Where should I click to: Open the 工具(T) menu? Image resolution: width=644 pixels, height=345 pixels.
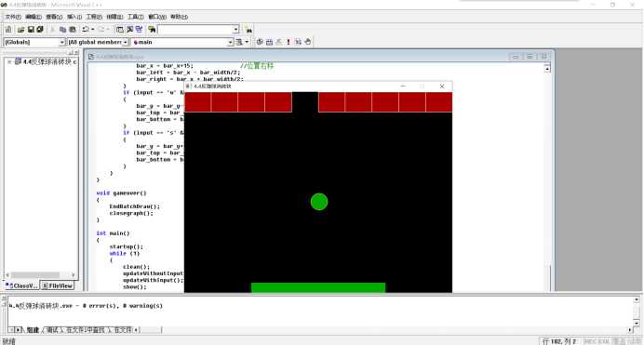(136, 17)
